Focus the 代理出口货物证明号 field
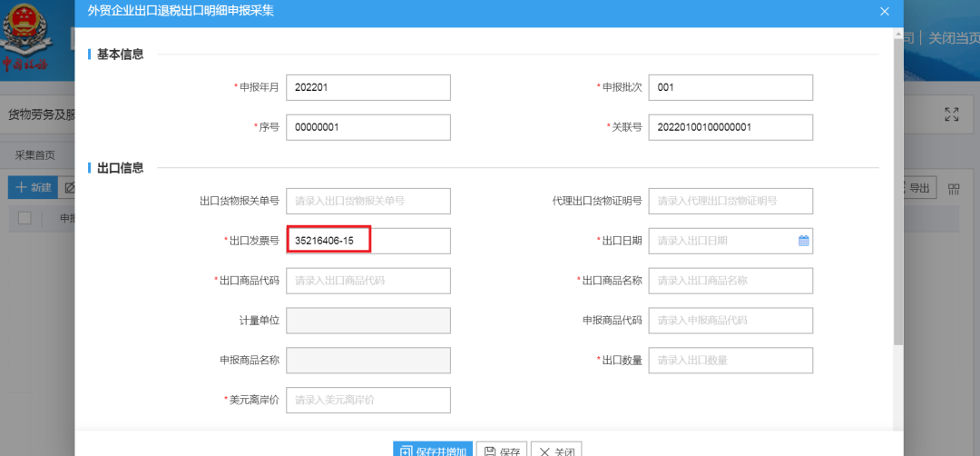 point(730,201)
